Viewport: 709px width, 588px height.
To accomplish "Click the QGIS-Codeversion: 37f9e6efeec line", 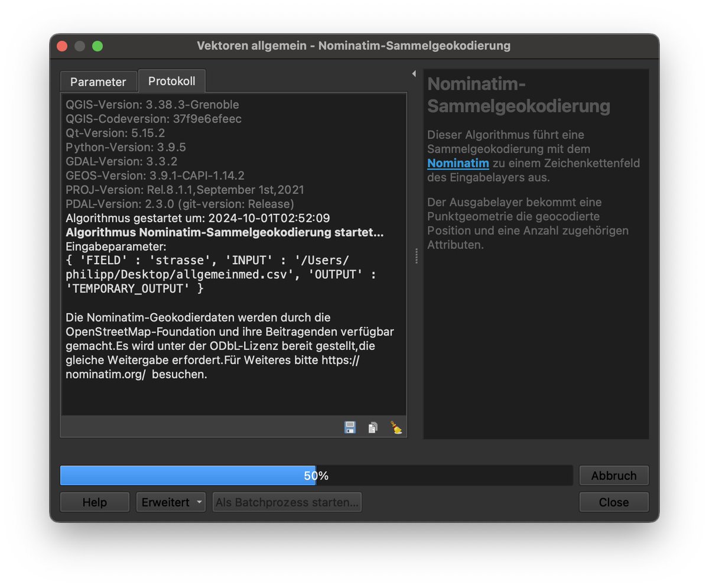I will pyautogui.click(x=154, y=119).
